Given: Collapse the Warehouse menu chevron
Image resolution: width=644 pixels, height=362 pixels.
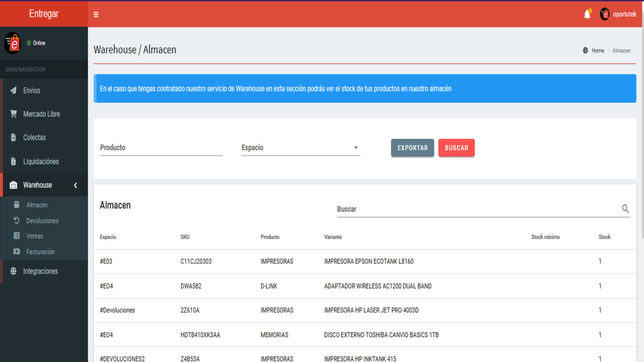Looking at the screenshot, I should [75, 185].
